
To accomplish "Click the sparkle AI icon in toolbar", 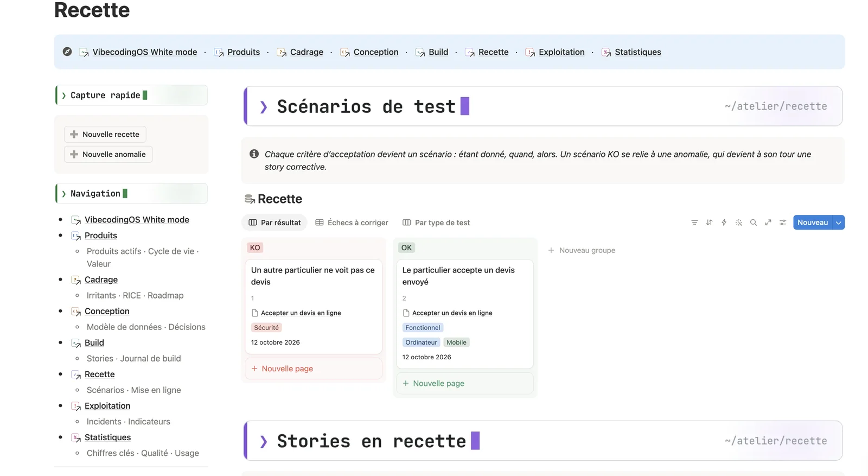I will [739, 223].
